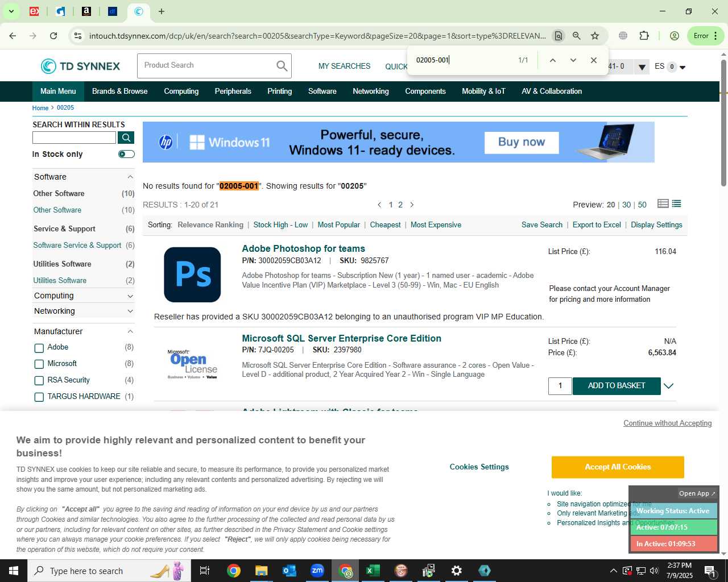Open Task View in the taskbar
The height and width of the screenshot is (582, 728).
coord(205,571)
